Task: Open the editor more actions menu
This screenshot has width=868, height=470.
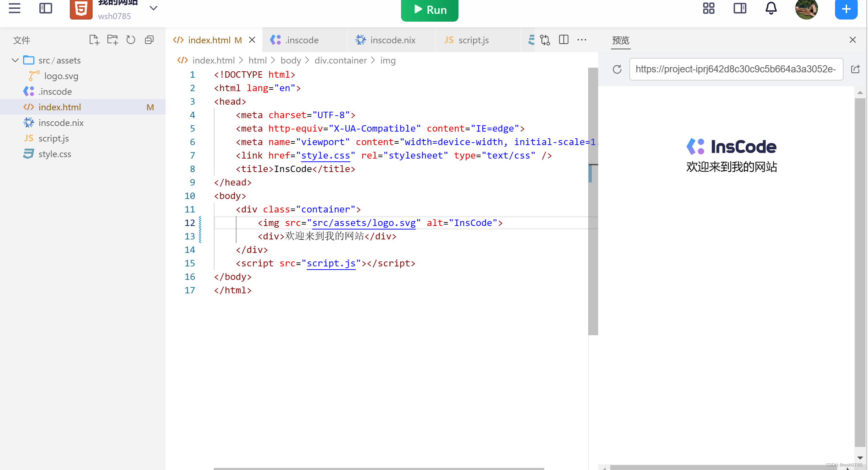Action: [x=582, y=40]
